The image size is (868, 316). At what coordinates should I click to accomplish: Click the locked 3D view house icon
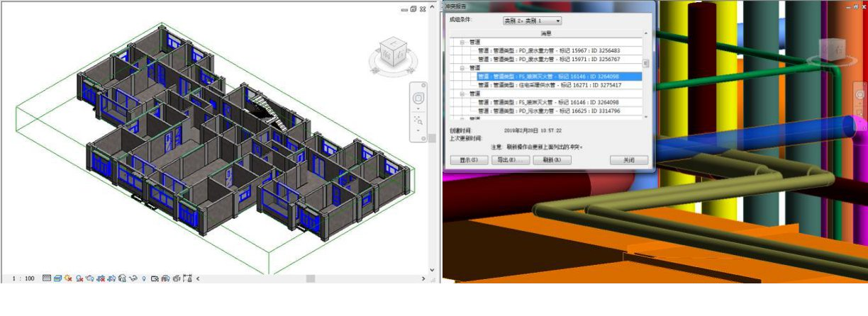click(122, 278)
